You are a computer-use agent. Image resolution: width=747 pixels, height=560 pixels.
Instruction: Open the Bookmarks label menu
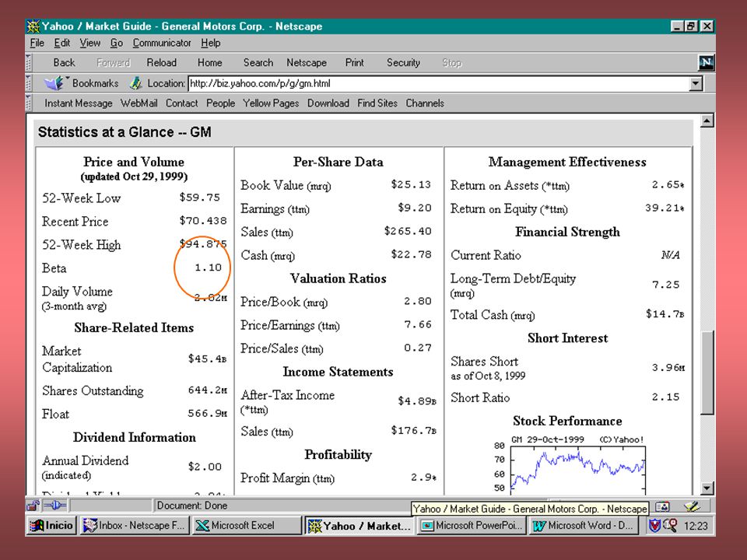(x=95, y=83)
